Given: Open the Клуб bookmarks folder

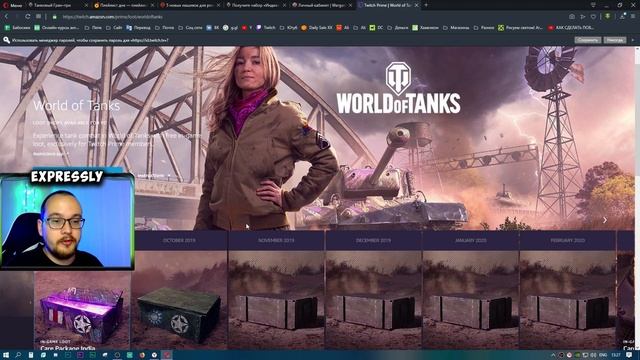Looking at the screenshot, I should tap(289, 28).
